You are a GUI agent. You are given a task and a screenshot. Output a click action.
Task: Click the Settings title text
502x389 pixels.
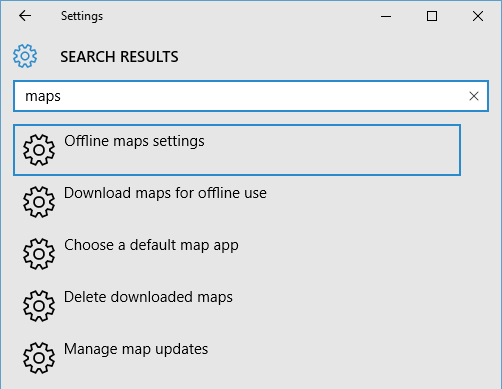point(82,16)
